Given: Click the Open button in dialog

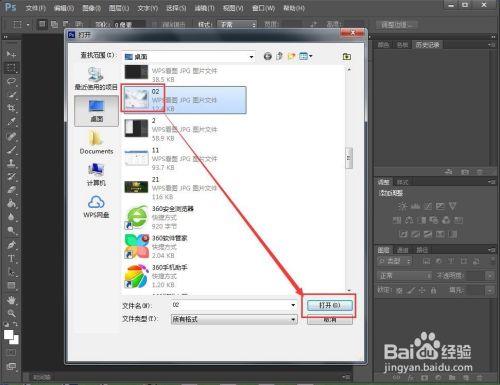Looking at the screenshot, I should [x=330, y=305].
